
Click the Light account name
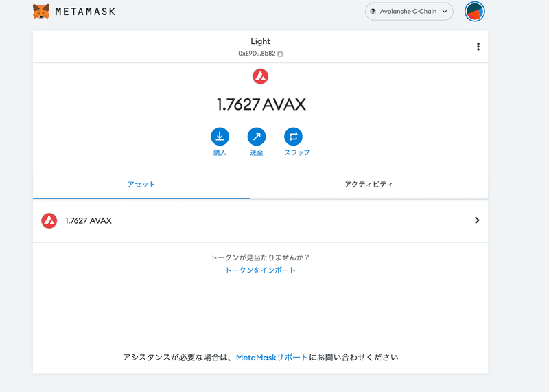[x=260, y=41]
